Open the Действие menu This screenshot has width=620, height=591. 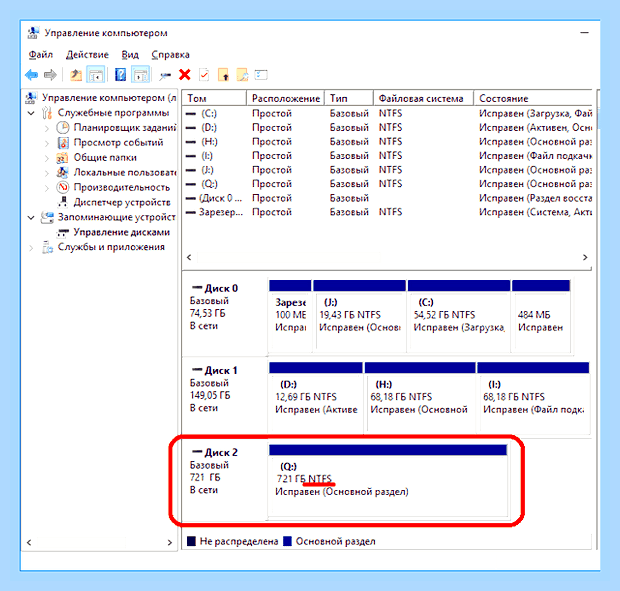coord(87,55)
